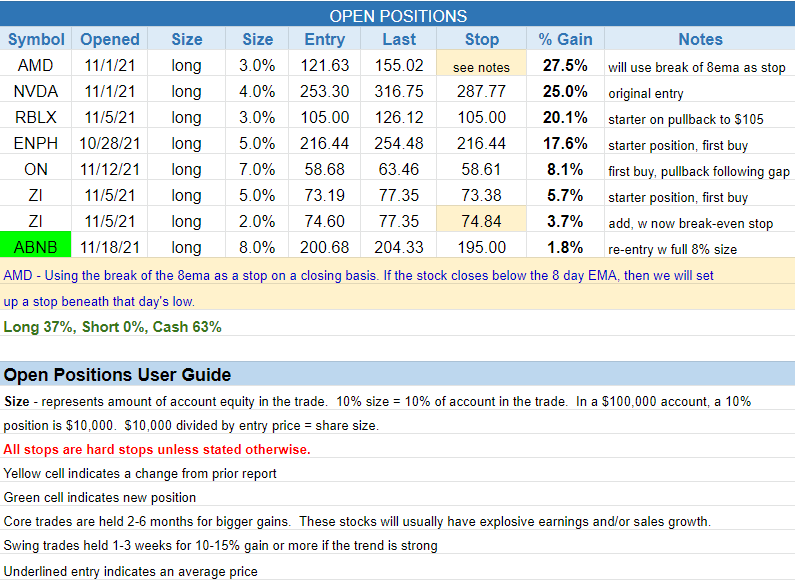The image size is (795, 581).
Task: Click the ENPH symbol cell
Action: click(35, 143)
